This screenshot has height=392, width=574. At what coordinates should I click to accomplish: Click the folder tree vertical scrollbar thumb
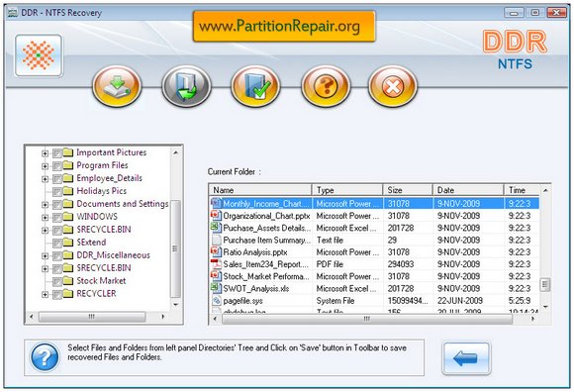tap(176, 248)
